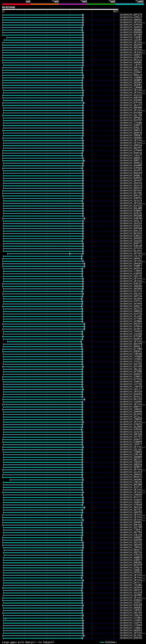Select hit label UniRef100_Q68WP6
This screenshot has height=644, width=146.
click(131, 80)
